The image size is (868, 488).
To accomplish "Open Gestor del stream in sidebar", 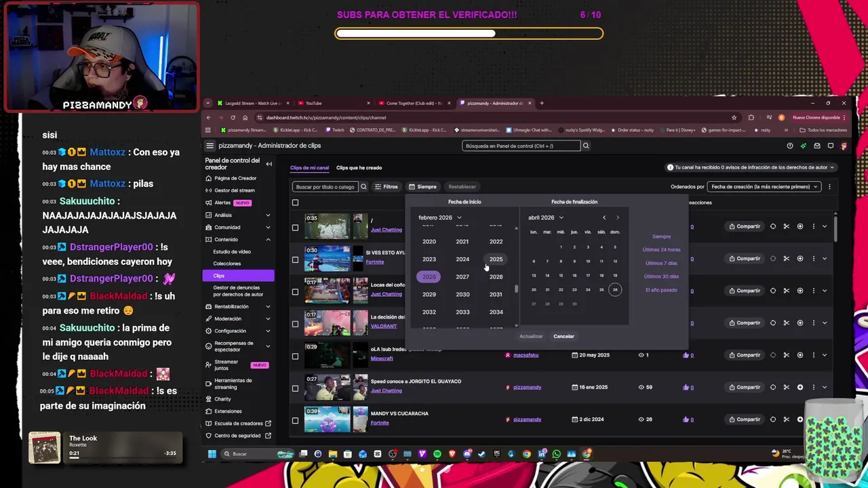I will click(x=235, y=190).
